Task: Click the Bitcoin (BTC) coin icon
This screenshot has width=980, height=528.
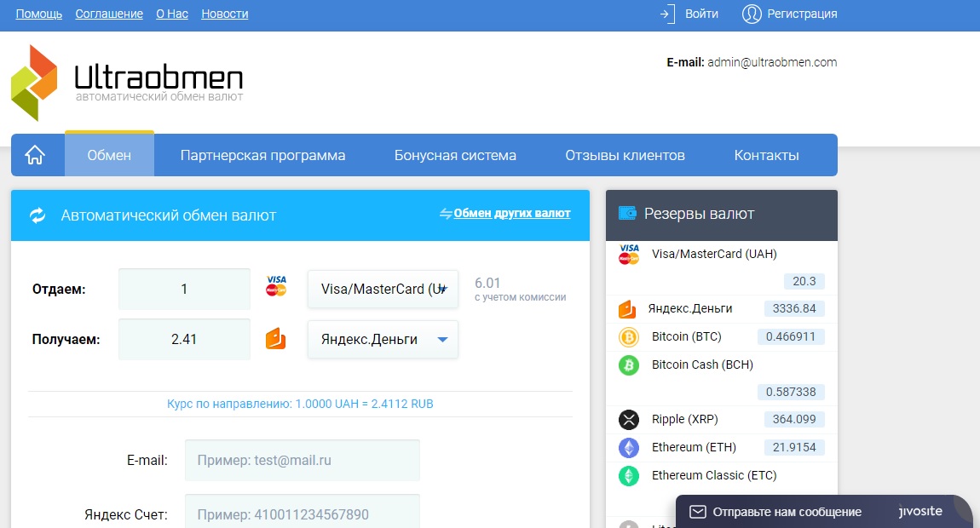Action: [629, 337]
